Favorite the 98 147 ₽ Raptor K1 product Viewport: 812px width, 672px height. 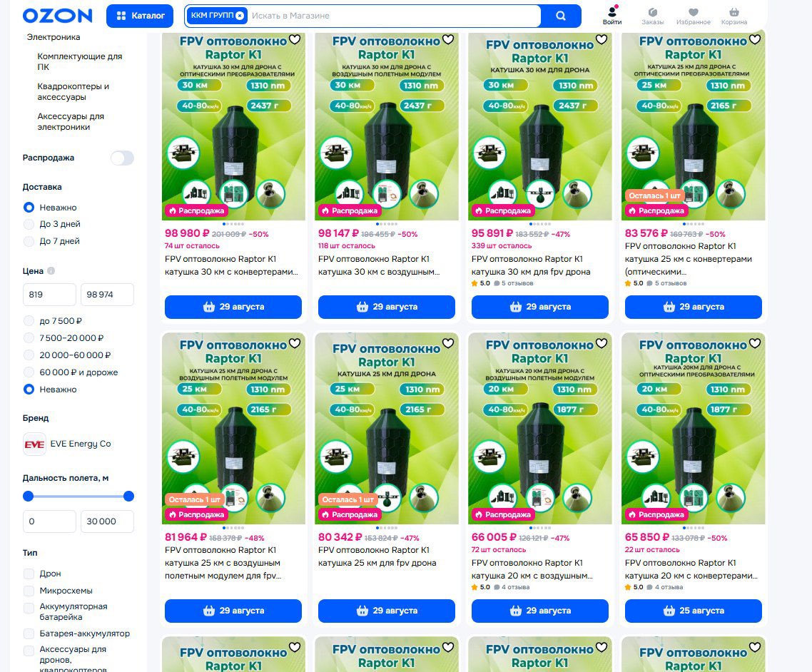click(448, 39)
